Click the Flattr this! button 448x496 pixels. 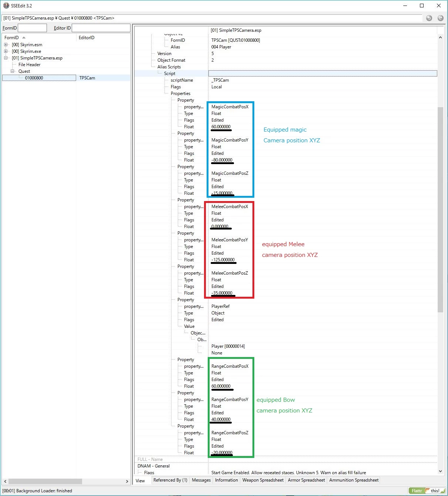click(x=427, y=491)
